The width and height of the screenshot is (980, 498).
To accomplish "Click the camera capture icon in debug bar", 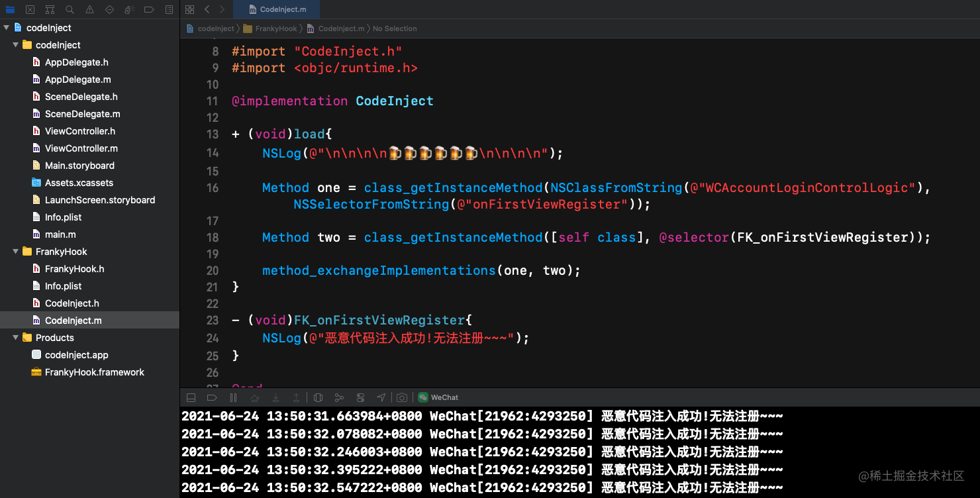I will [402, 397].
